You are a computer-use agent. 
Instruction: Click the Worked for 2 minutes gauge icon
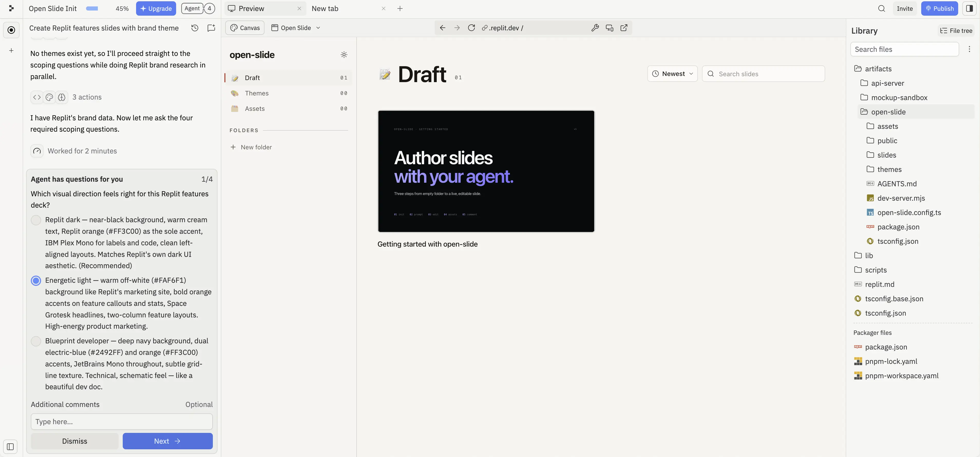tap(37, 151)
